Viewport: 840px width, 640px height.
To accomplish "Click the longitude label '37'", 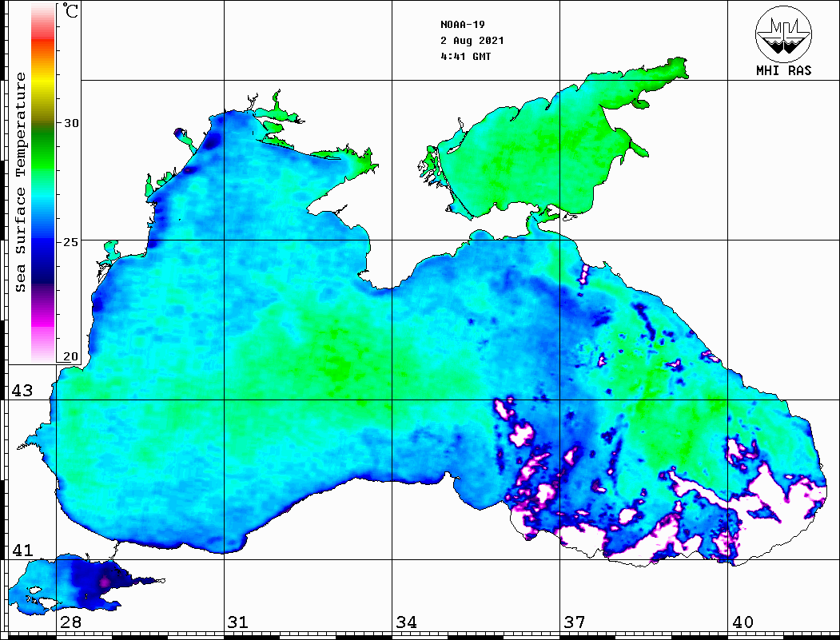I will click(575, 622).
